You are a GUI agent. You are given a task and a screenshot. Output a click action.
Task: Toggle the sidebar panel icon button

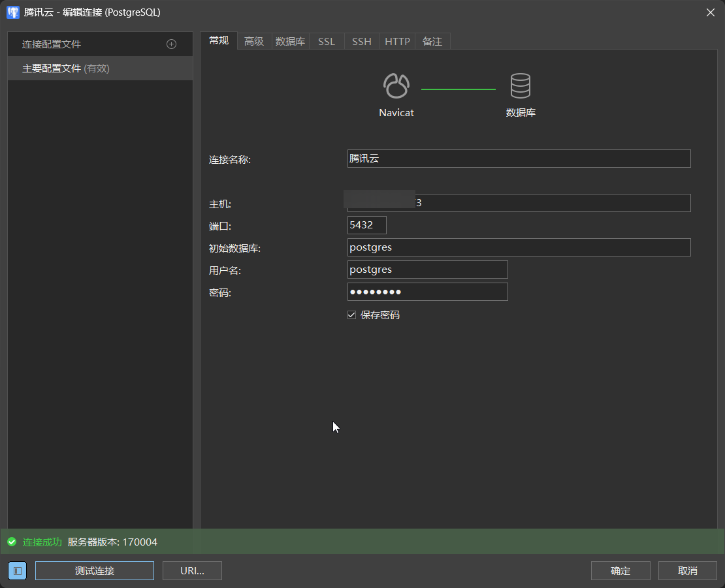pyautogui.click(x=18, y=571)
